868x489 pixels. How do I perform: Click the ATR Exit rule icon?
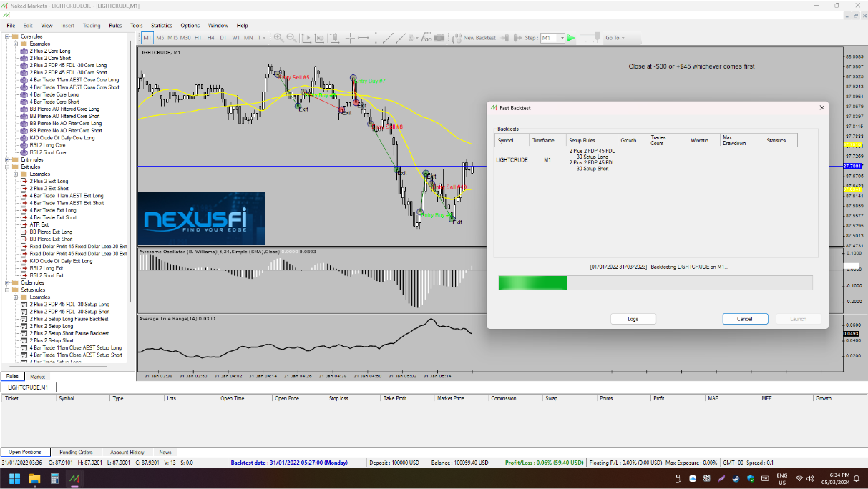24,224
